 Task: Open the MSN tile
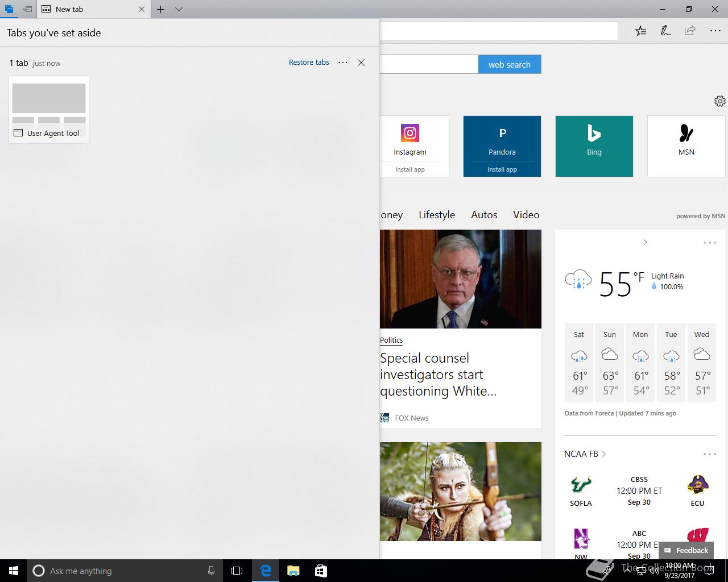[686, 146]
